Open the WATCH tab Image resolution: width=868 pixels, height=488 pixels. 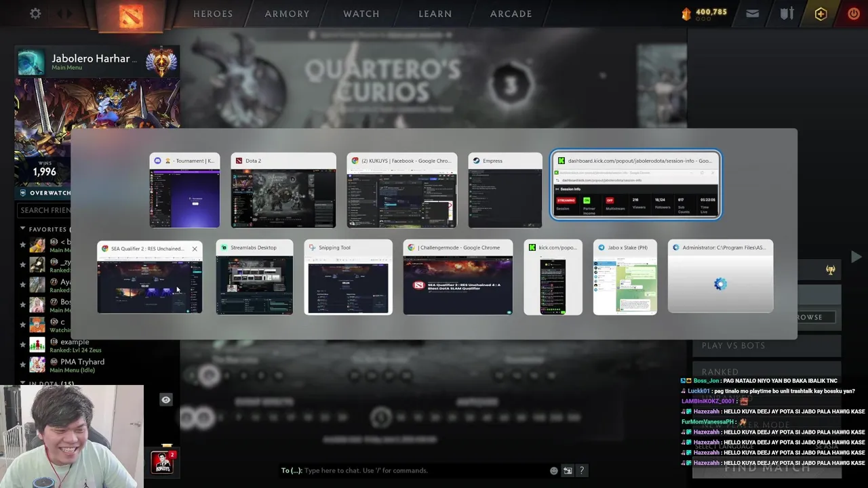[x=361, y=14]
